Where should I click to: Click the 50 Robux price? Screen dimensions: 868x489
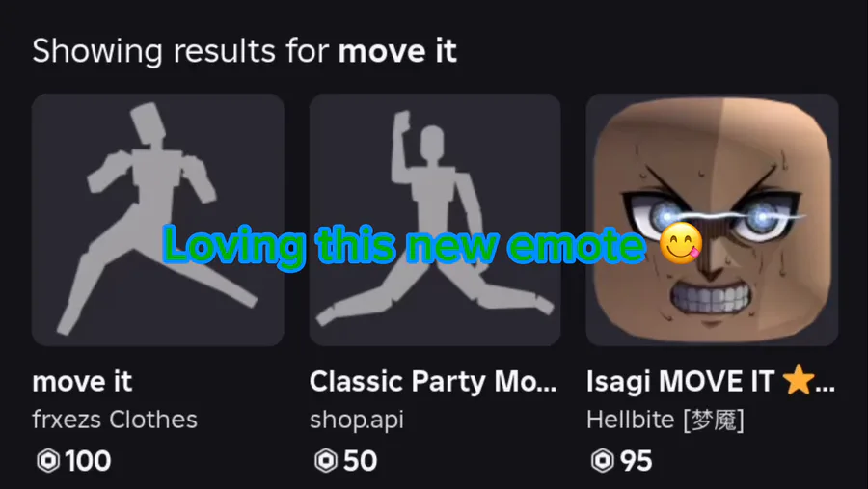coord(361,461)
